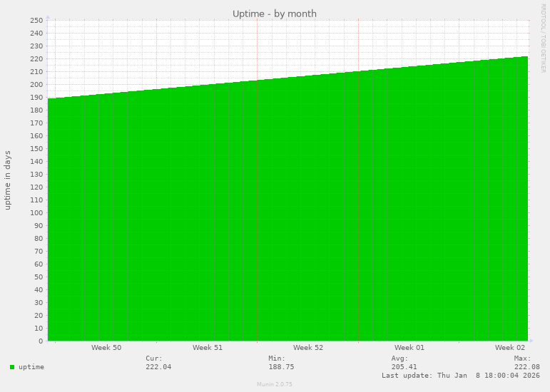550x392 pixels.
Task: Click the green uptime legend swatch
Action: click(x=12, y=367)
